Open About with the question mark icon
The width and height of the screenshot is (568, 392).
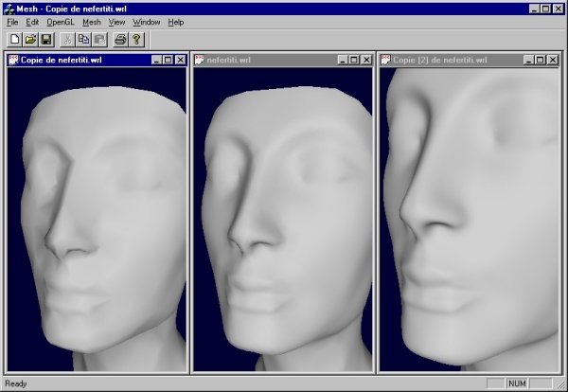tap(136, 40)
